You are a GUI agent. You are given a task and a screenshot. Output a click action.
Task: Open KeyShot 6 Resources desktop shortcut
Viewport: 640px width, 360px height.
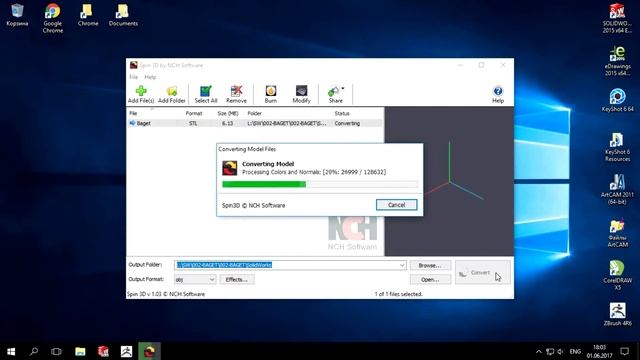pos(617,147)
